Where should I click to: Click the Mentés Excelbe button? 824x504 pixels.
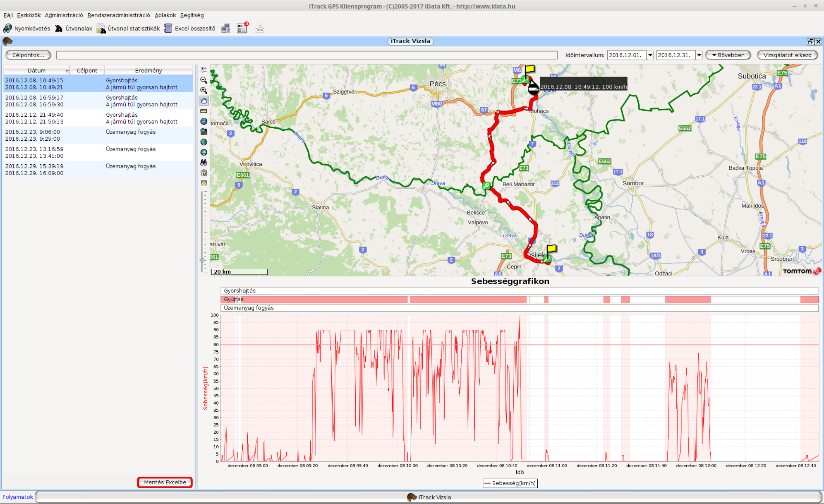(165, 482)
